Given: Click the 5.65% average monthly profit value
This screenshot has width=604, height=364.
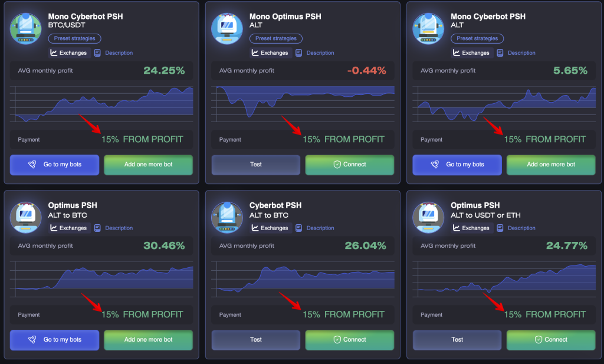Looking at the screenshot, I should click(x=570, y=70).
